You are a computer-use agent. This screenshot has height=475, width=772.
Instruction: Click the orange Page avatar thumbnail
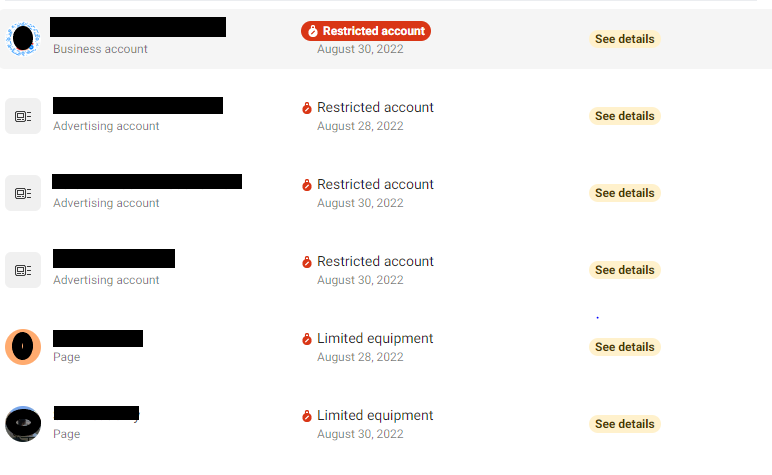click(23, 347)
